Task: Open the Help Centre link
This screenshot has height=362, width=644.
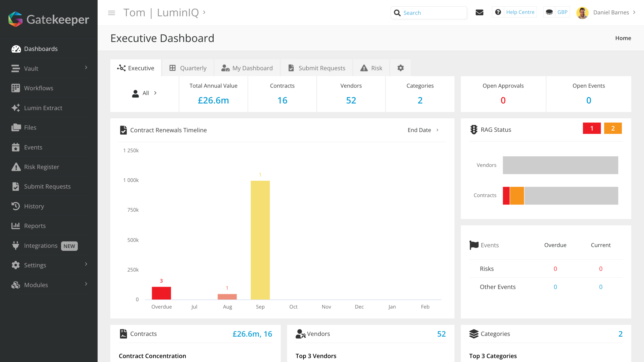Action: [x=520, y=12]
